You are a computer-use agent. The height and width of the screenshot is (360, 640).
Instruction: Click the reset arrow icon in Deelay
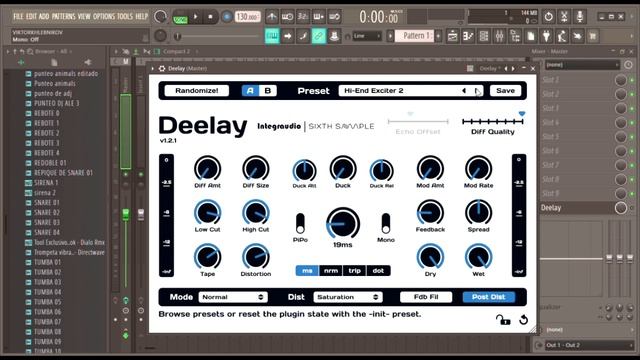523,320
